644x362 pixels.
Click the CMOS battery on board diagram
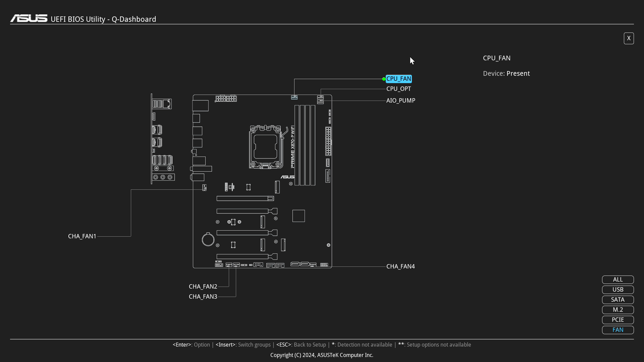208,240
